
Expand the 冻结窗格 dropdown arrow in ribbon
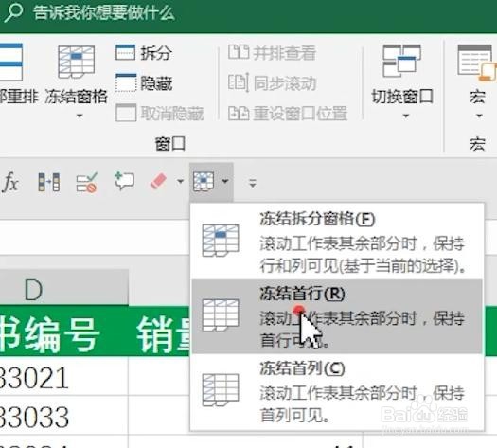80,116
